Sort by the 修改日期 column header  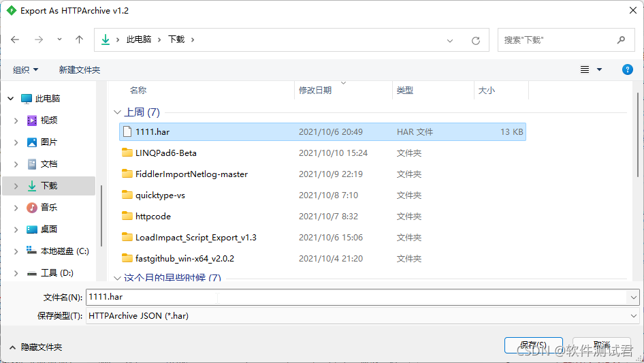(x=315, y=91)
